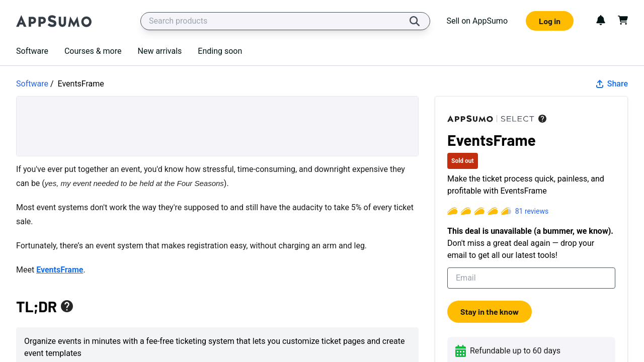The image size is (644, 362).
Task: Click the taco star rating
Action: click(479, 211)
